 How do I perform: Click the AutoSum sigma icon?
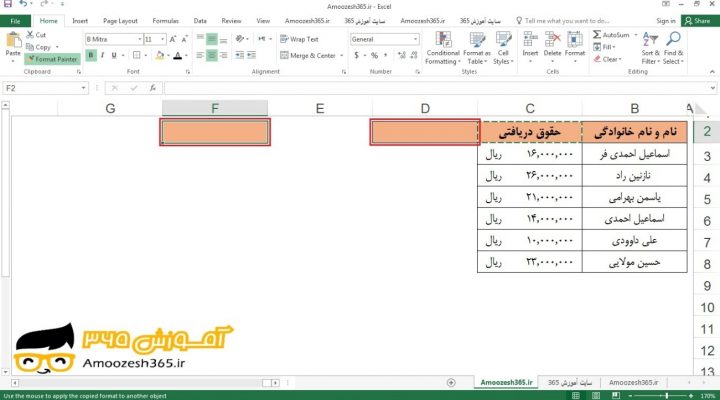pos(597,34)
